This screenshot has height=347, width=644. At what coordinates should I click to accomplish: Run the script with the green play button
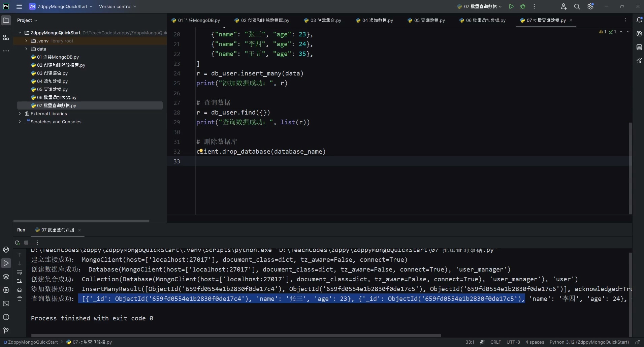tap(511, 6)
